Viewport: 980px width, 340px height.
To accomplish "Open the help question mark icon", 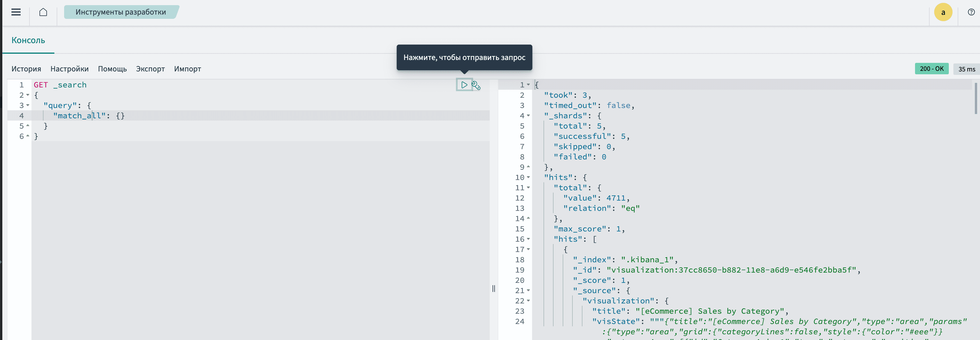I will 971,12.
